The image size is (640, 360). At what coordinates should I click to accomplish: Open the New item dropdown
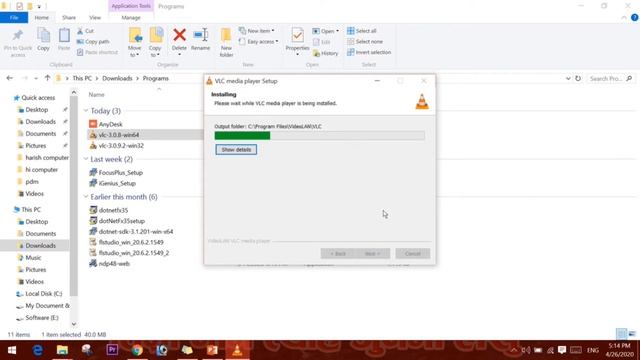[x=257, y=31]
